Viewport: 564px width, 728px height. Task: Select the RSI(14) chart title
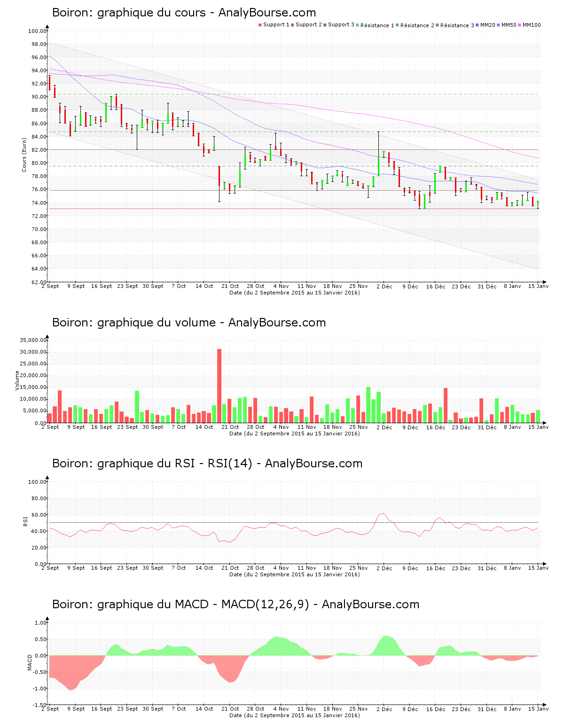207,464
